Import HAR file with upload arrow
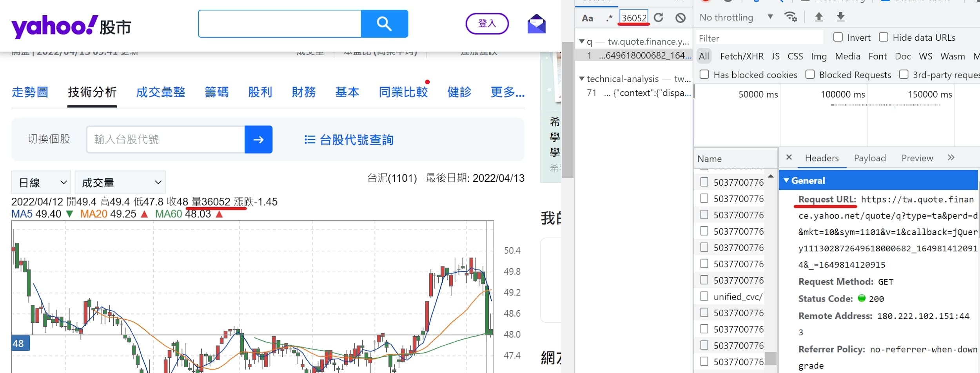The height and width of the screenshot is (373, 980). click(819, 17)
